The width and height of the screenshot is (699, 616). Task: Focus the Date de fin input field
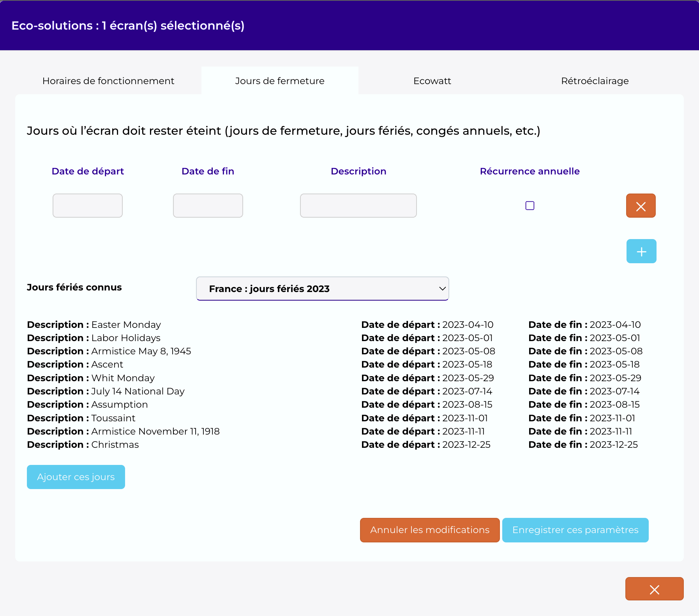tap(208, 206)
